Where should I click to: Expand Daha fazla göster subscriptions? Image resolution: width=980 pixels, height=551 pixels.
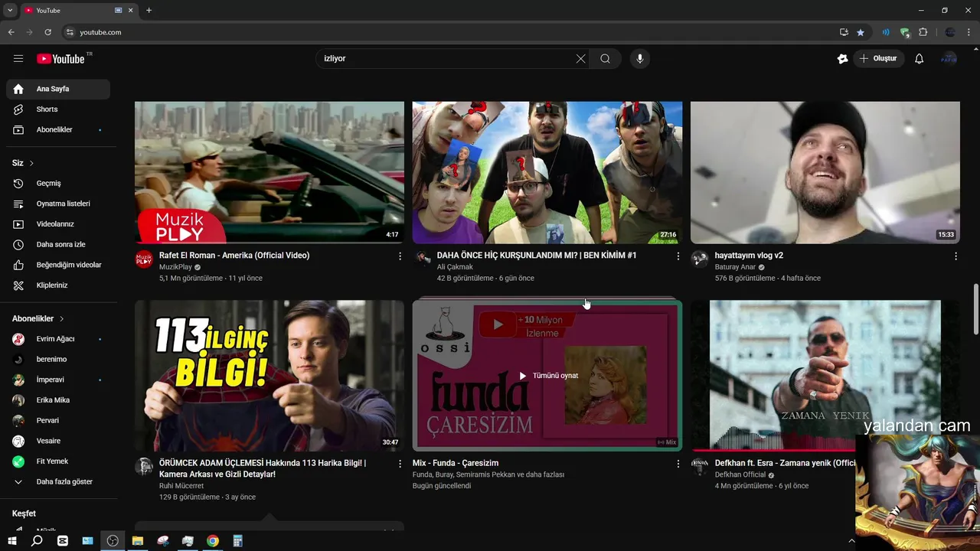[x=58, y=482]
